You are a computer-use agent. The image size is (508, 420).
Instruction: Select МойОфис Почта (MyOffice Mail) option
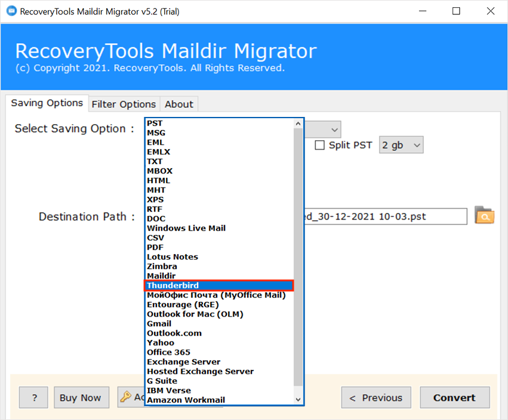click(x=219, y=295)
